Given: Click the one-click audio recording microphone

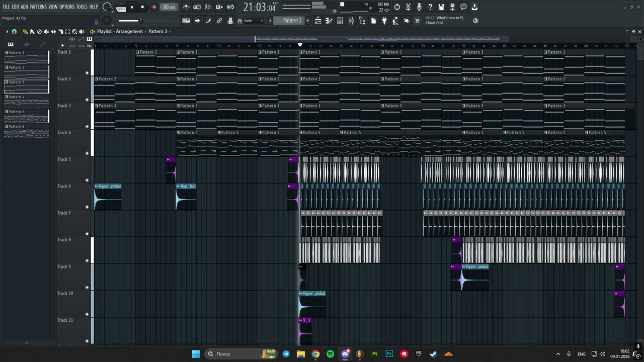Looking at the screenshot, I should pyautogui.click(x=419, y=7).
